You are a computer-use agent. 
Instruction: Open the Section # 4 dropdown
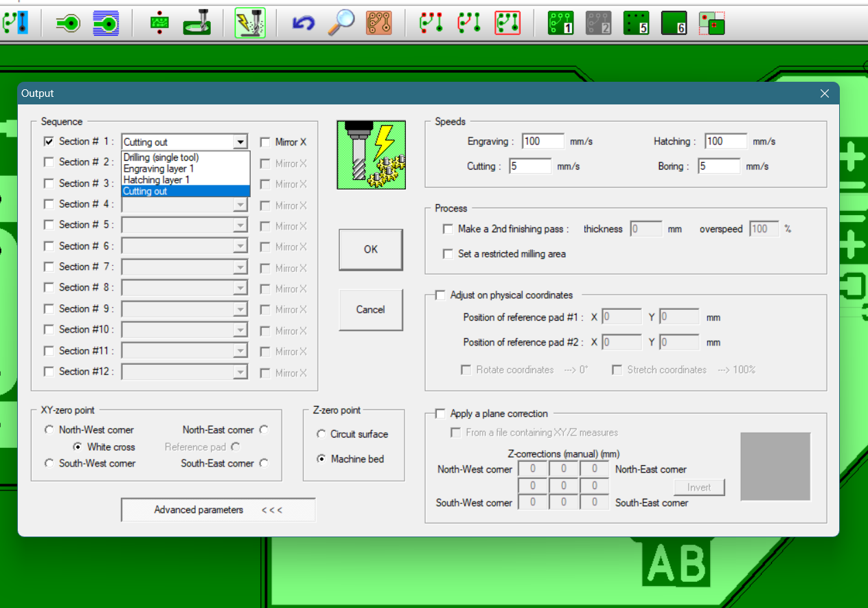coord(240,205)
